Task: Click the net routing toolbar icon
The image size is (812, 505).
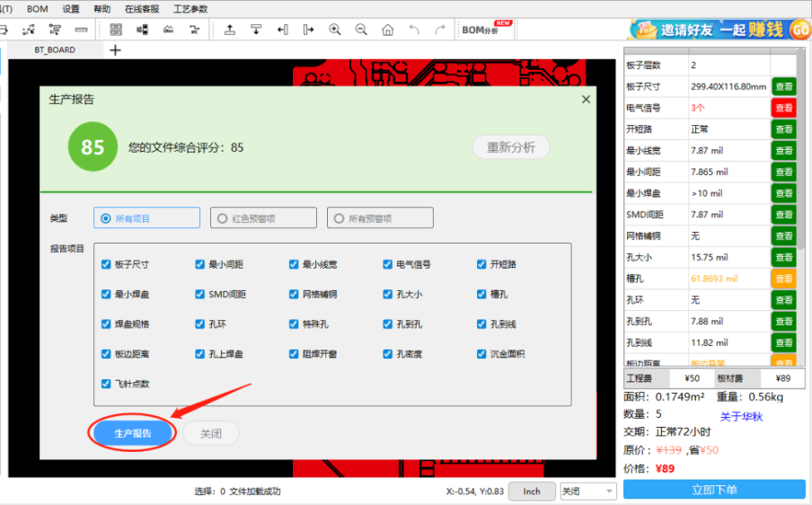Action: [x=29, y=30]
